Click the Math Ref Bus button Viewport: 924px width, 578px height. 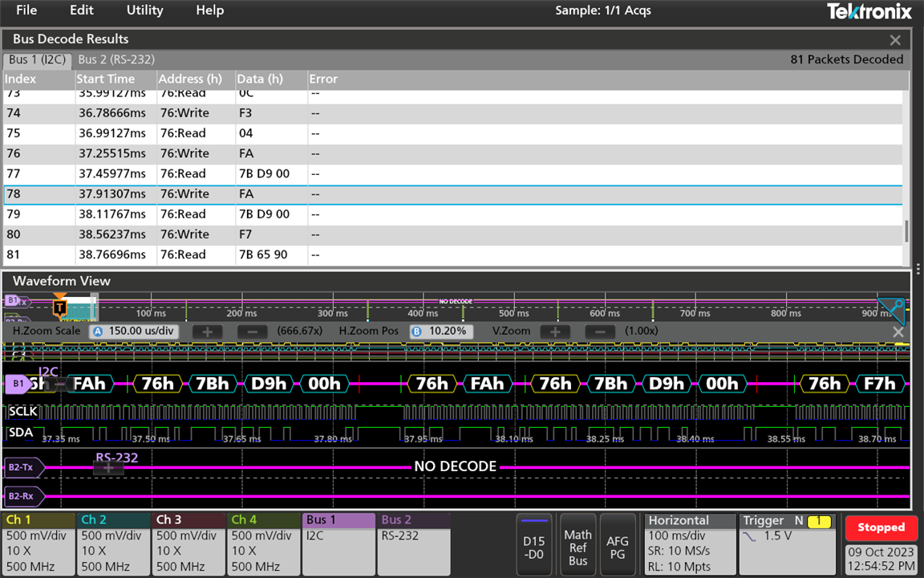(x=577, y=544)
